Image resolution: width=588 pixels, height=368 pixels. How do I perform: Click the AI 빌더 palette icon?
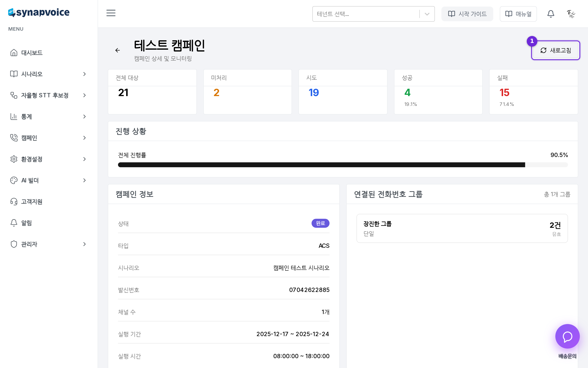(x=14, y=180)
